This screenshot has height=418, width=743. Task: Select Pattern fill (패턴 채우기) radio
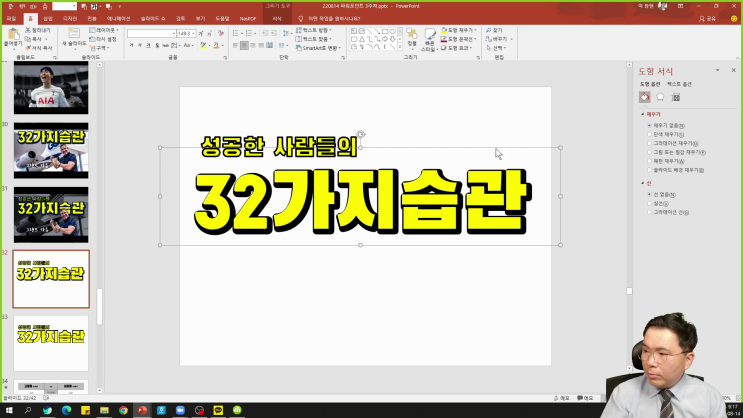pyautogui.click(x=649, y=161)
